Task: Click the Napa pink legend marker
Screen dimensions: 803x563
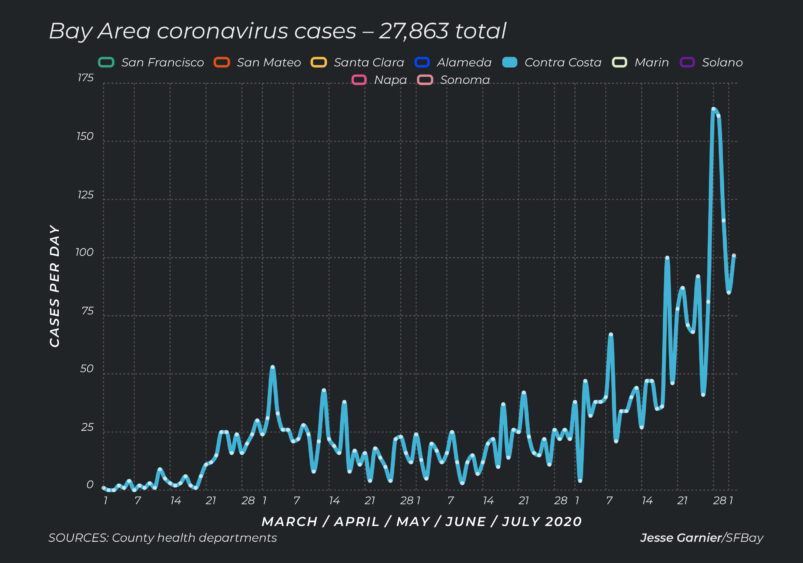Action: [358, 79]
